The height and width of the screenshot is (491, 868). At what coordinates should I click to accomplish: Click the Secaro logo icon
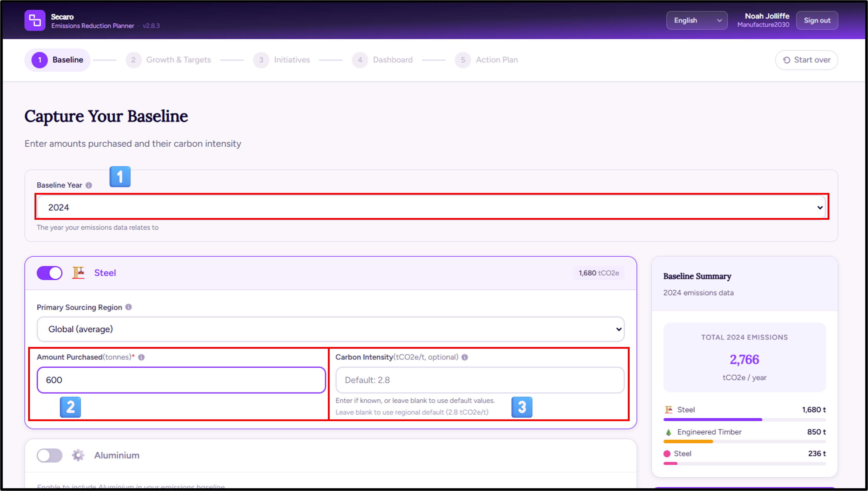[x=35, y=20]
